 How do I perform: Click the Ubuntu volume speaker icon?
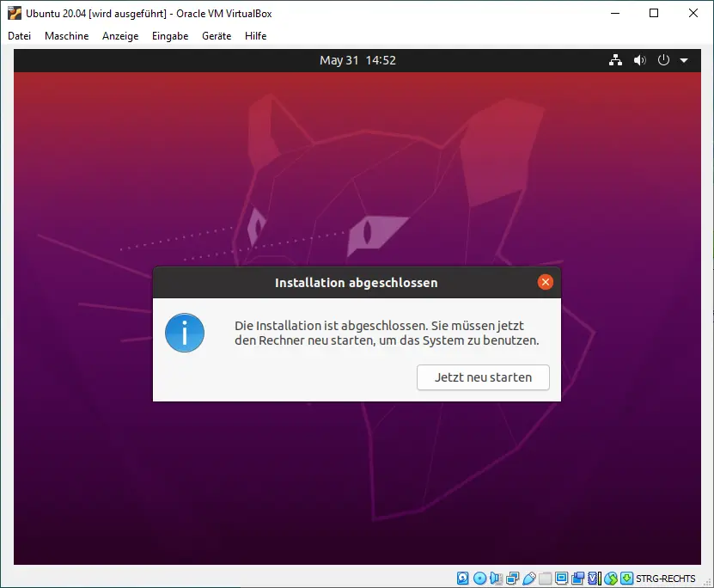coord(639,60)
